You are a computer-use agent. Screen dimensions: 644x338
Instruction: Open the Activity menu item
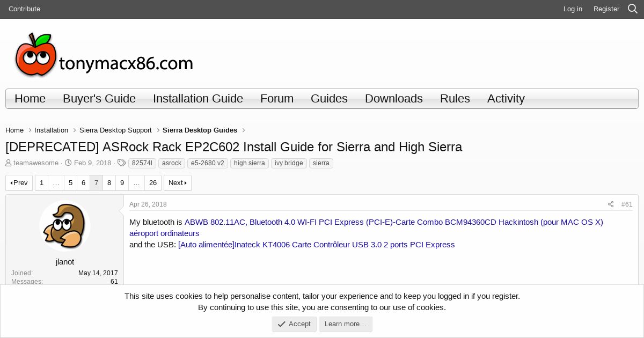pyautogui.click(x=506, y=99)
